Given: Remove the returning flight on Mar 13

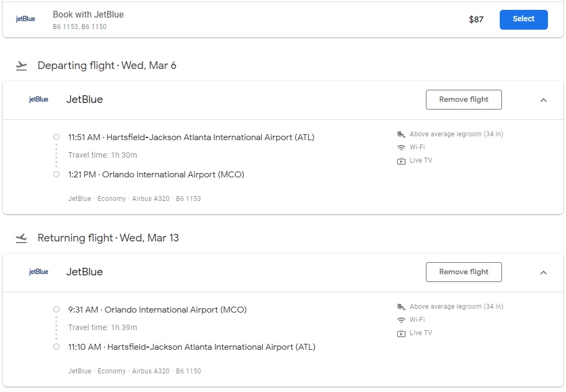Looking at the screenshot, I should tap(464, 272).
